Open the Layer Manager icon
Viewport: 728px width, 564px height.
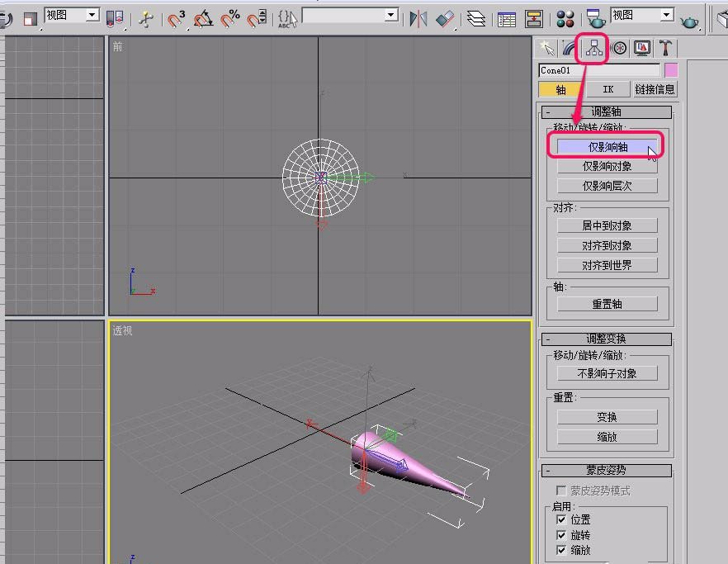(476, 19)
